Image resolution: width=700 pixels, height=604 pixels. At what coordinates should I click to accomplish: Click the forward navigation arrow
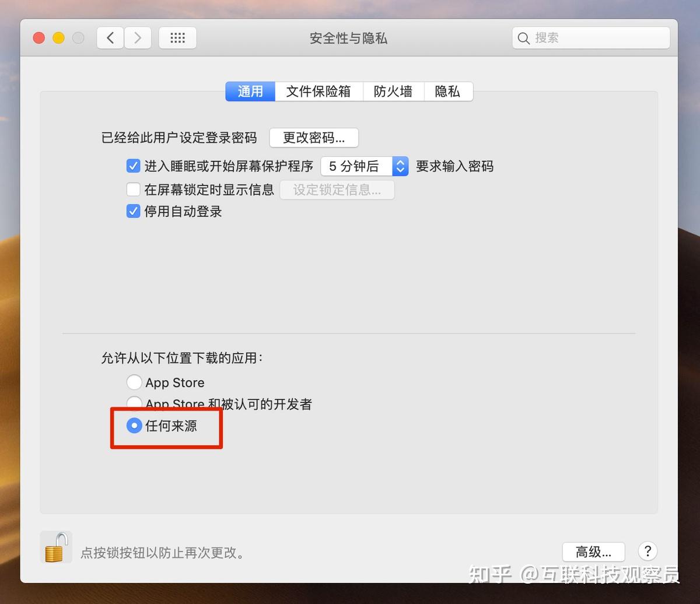[138, 37]
